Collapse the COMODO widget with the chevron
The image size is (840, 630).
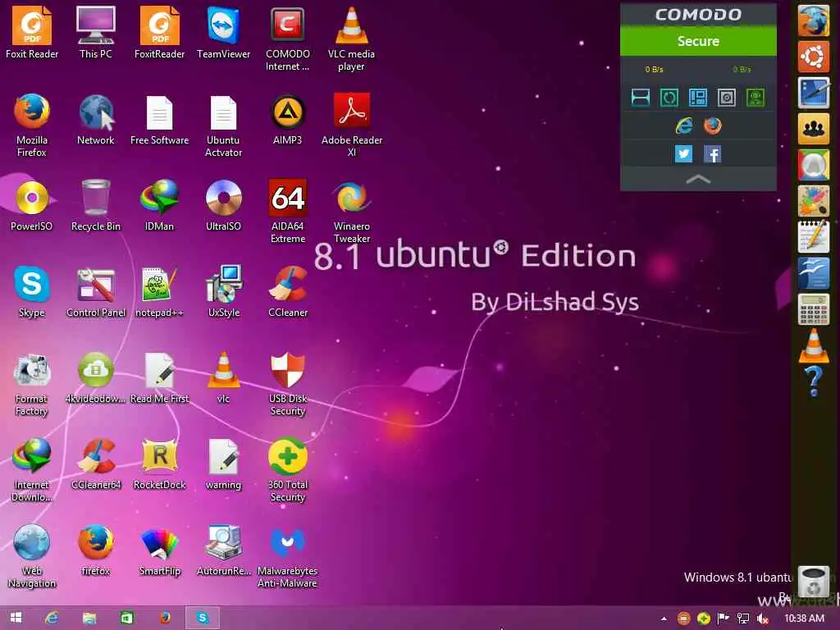click(698, 180)
